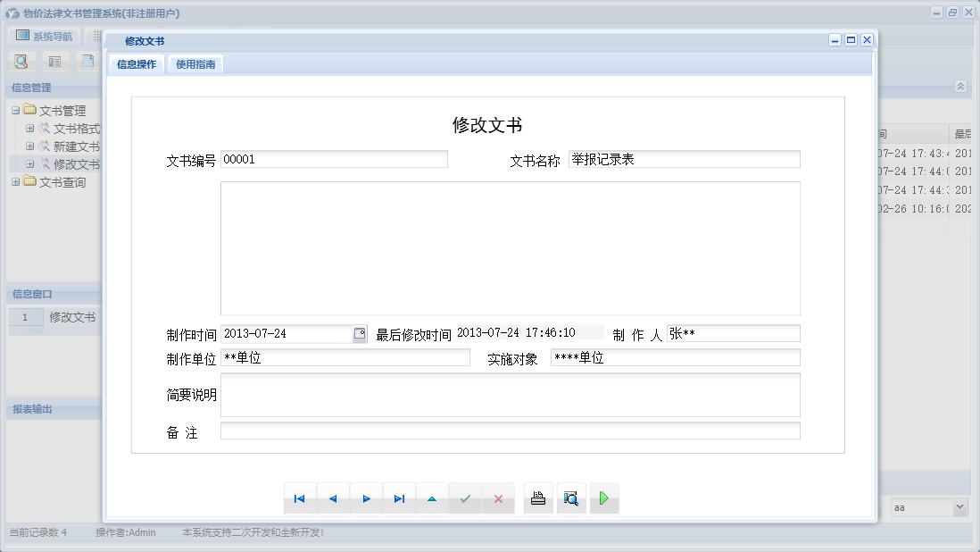This screenshot has height=552, width=980.
Task: Open calendar picker for 制作时间
Action: [360, 334]
